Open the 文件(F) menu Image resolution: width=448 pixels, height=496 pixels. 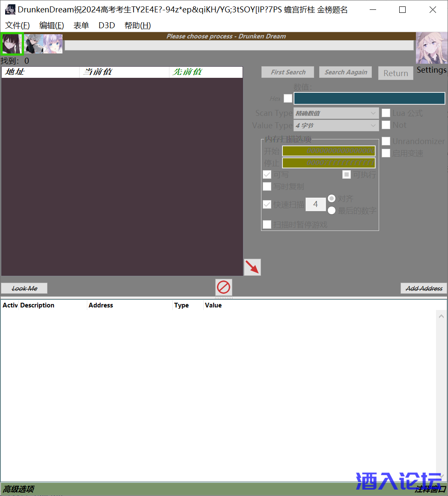pyautogui.click(x=18, y=26)
